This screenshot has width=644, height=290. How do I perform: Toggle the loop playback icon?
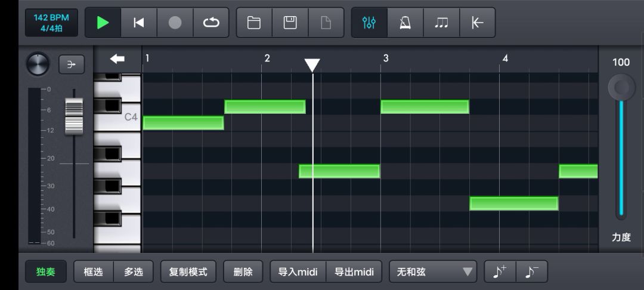click(x=211, y=23)
